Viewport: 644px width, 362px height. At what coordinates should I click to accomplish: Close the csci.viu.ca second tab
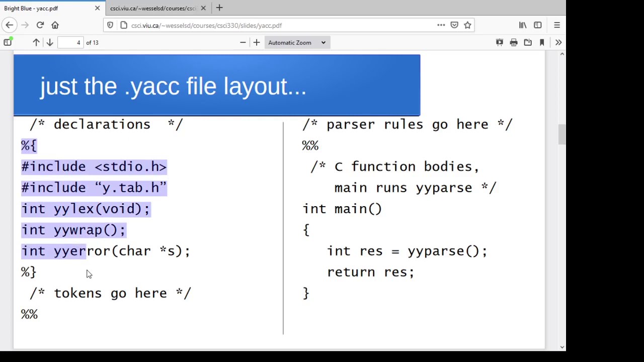pos(203,8)
